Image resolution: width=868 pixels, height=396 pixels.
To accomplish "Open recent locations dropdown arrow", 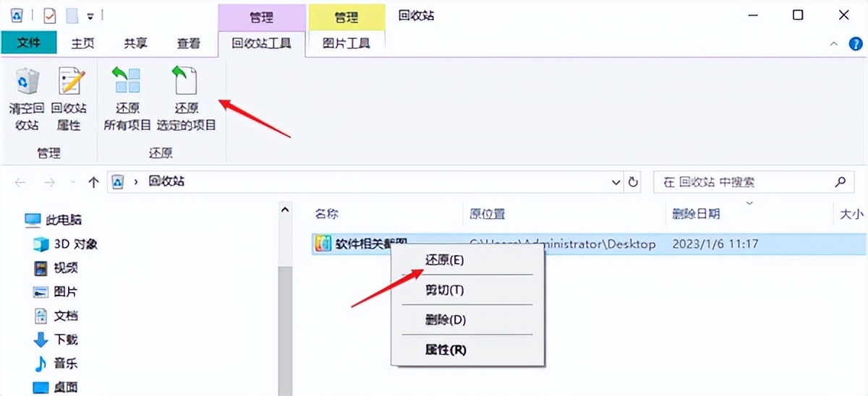I will [72, 183].
